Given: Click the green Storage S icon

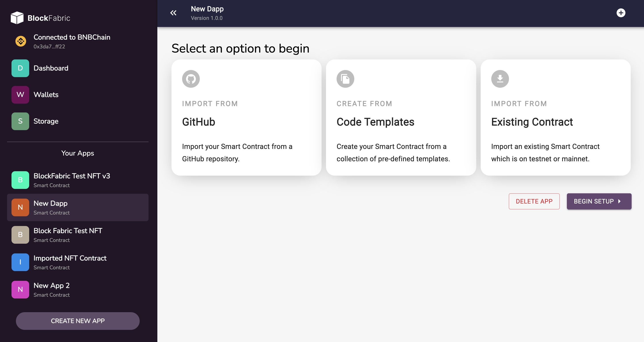Looking at the screenshot, I should tap(20, 121).
